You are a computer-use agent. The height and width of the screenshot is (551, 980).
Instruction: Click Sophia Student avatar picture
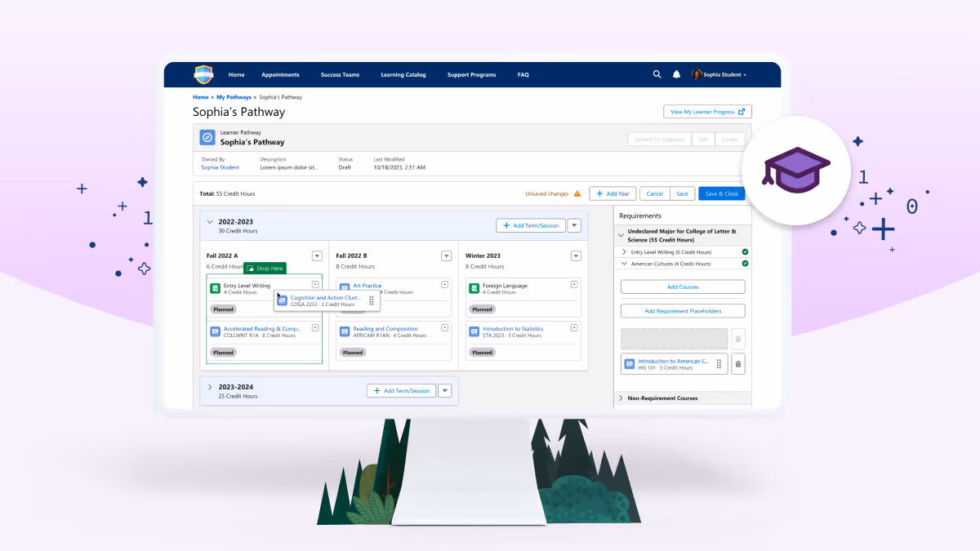tap(697, 74)
